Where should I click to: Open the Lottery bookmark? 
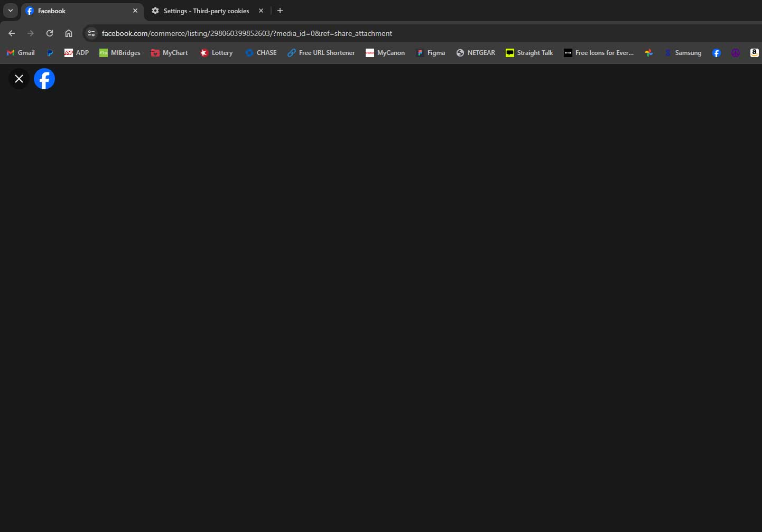[x=216, y=53]
